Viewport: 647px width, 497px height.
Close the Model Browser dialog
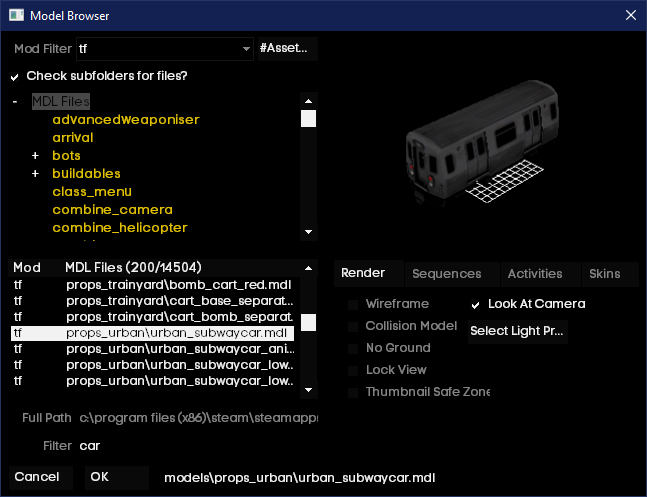pos(630,15)
